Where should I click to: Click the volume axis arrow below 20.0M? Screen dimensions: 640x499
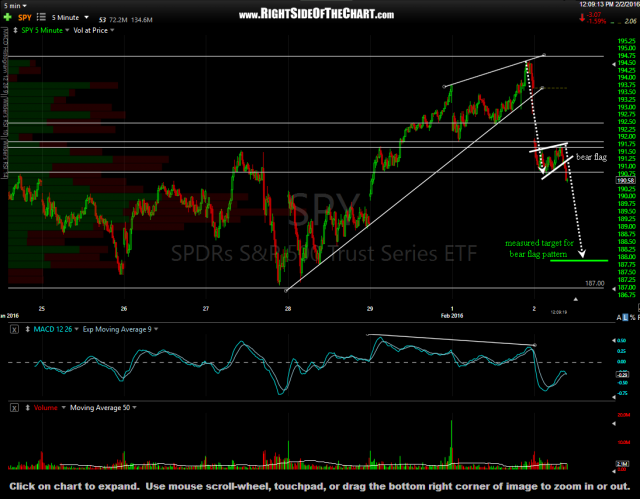[x=613, y=424]
